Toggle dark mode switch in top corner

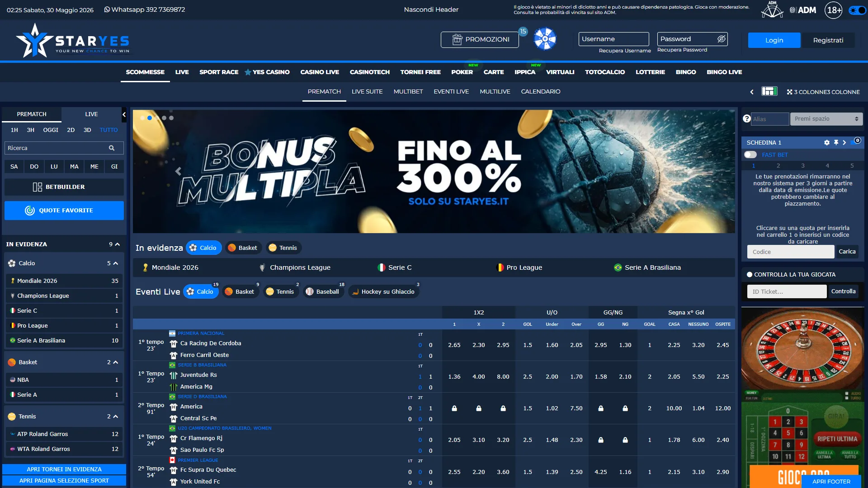pyautogui.click(x=857, y=10)
